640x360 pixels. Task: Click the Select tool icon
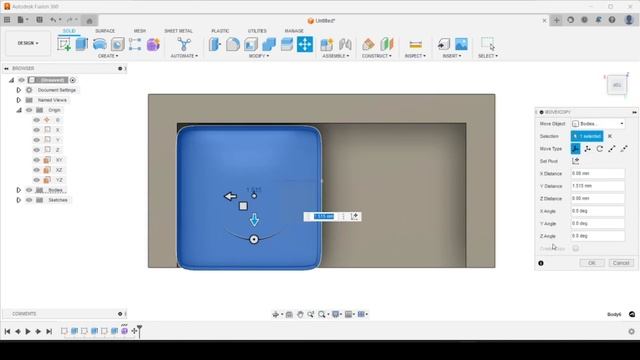point(488,44)
